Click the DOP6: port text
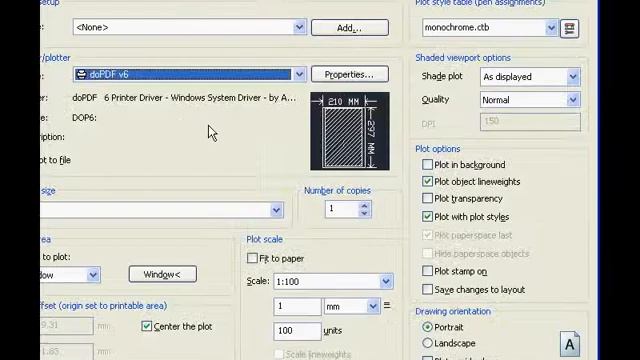 [84, 118]
